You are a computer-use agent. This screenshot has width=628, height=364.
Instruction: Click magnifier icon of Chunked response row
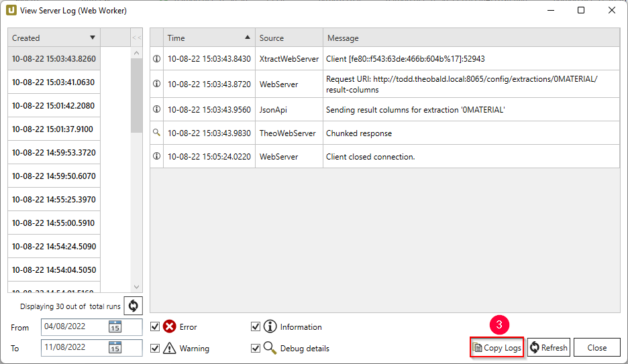point(156,133)
